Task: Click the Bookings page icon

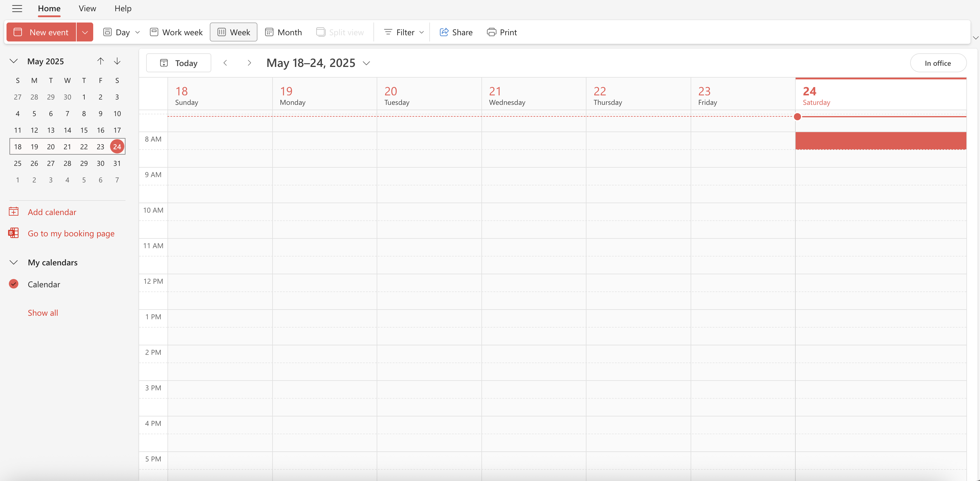Action: 14,233
